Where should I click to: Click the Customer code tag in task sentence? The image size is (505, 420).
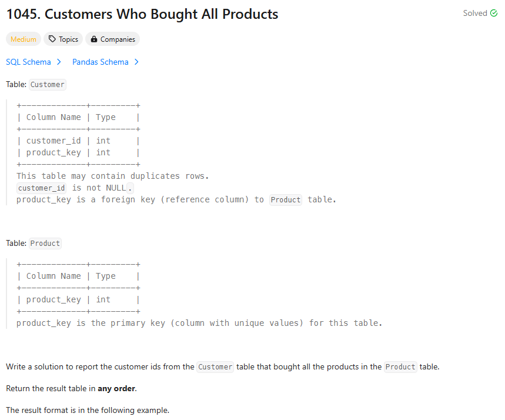[215, 367]
